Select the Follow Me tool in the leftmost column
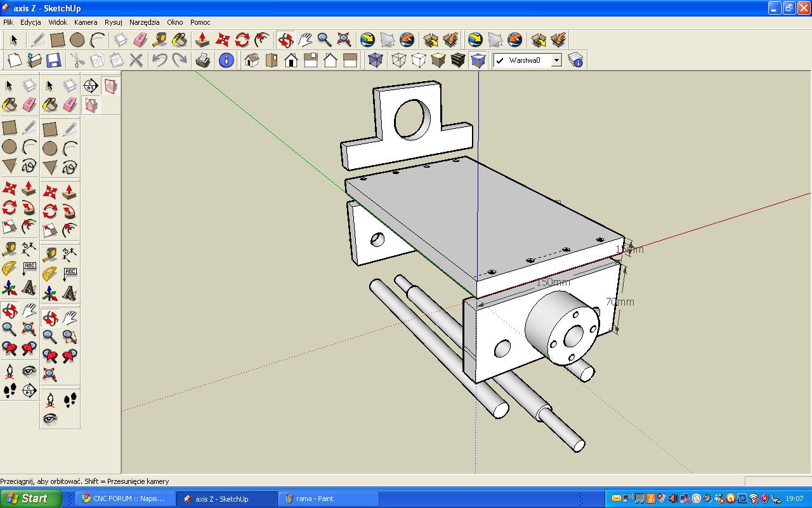 point(29,208)
